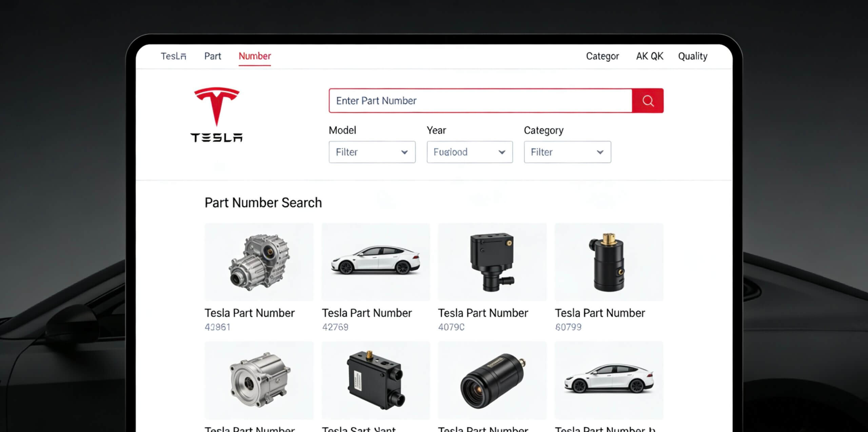Select the black pump part image 4079C
868x432 pixels.
(x=492, y=262)
